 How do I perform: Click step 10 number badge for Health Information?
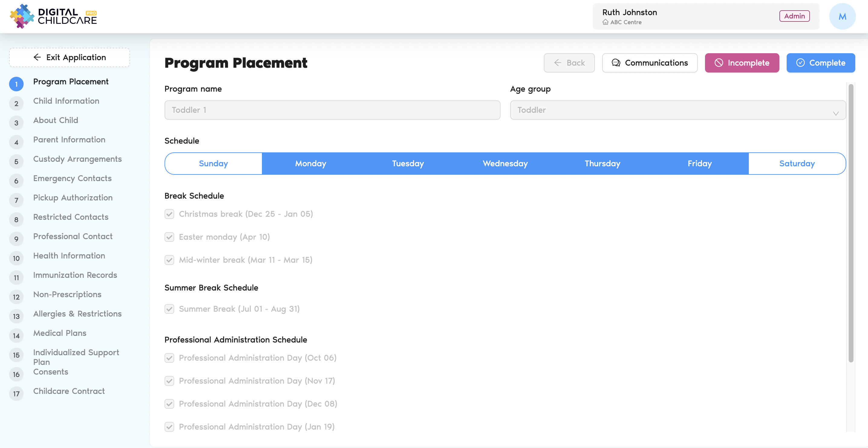[x=16, y=258]
